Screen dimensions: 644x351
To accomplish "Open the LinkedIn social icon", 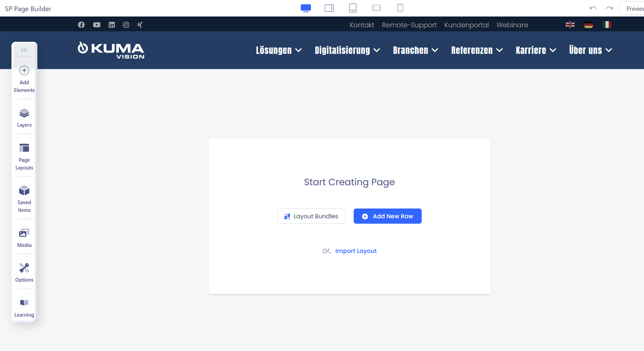I will (x=112, y=25).
